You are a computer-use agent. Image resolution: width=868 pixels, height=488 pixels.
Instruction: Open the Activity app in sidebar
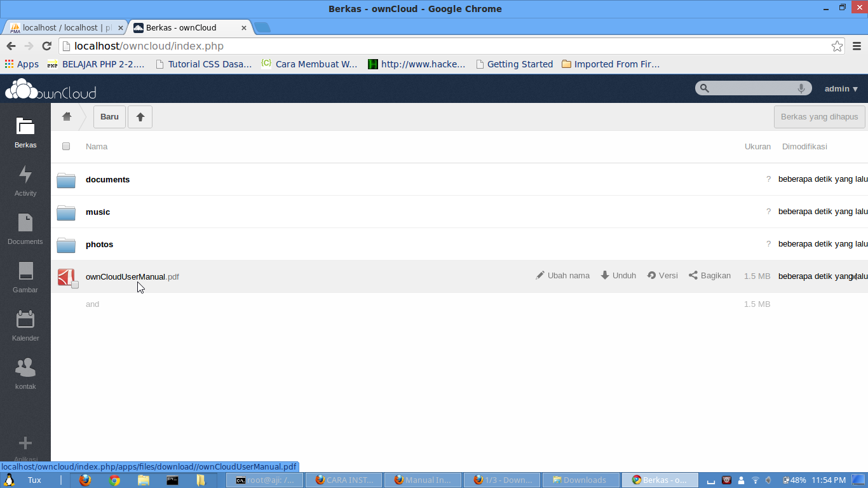pyautogui.click(x=25, y=181)
